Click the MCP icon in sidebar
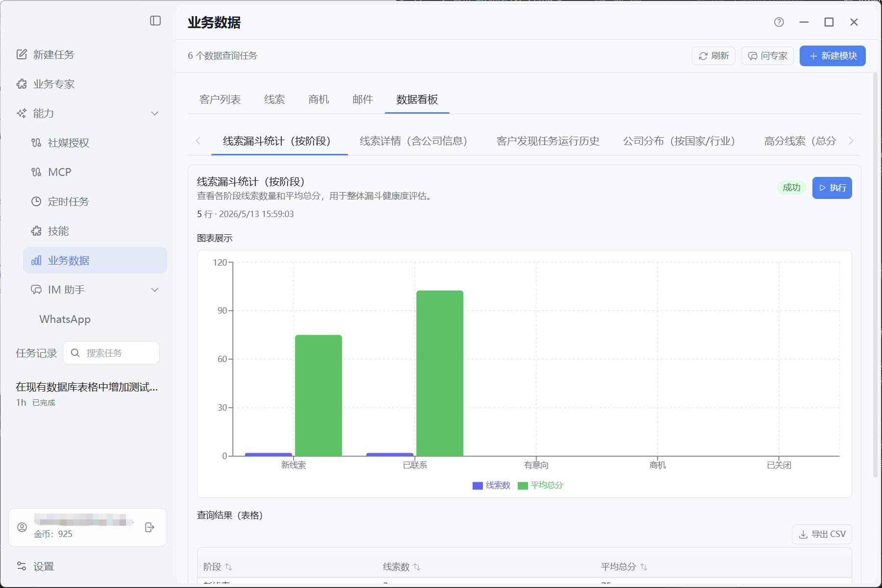 tap(36, 172)
